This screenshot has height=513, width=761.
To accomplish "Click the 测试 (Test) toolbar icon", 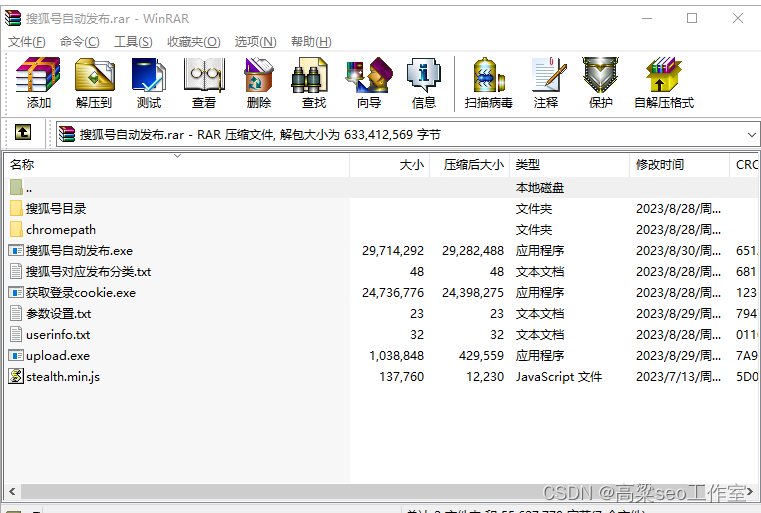I will click(x=149, y=75).
